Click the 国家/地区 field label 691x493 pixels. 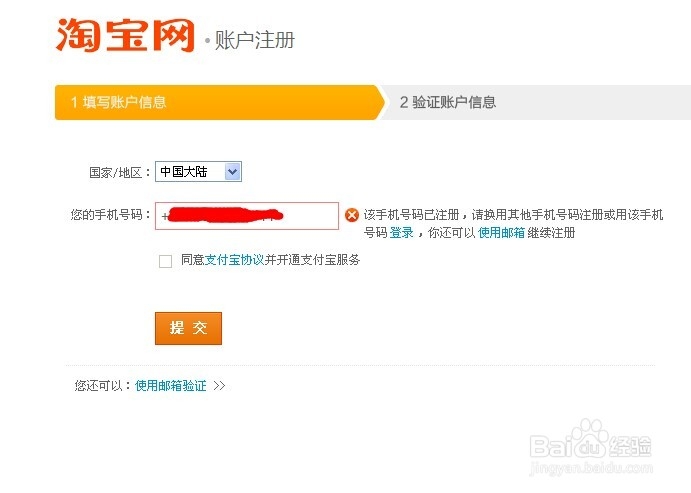click(x=119, y=172)
